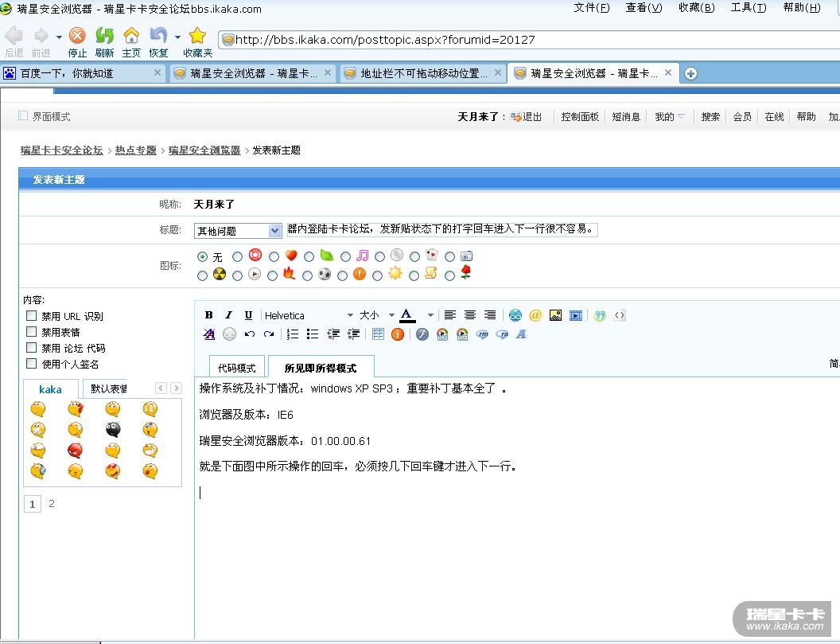Viewport: 840px width, 644px height.
Task: Select 无 (no icon) radio button
Action: (202, 257)
